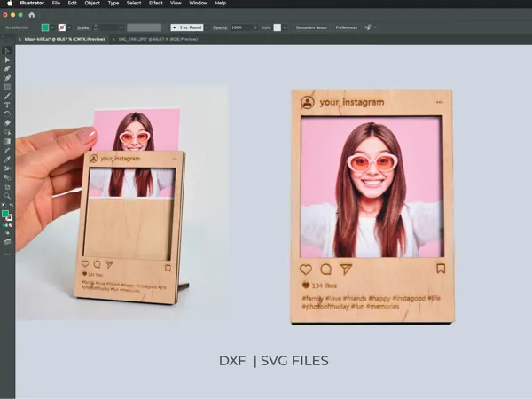The height and width of the screenshot is (399, 532).
Task: Choose the Eraser tool
Action: [7, 123]
